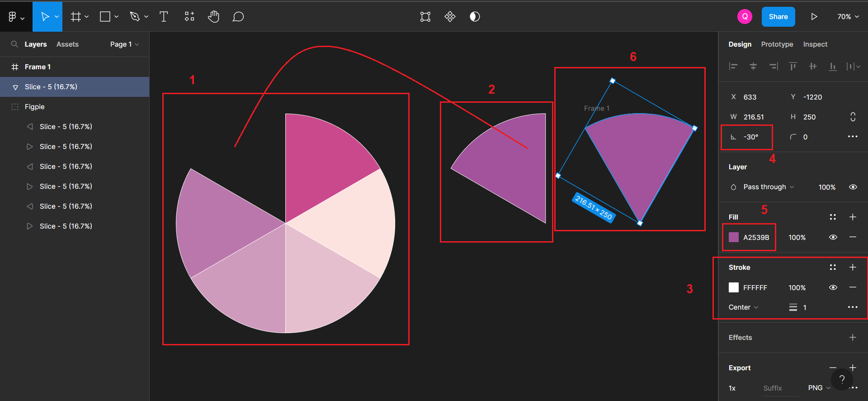Toggle Stroke visibility eye icon
The width and height of the screenshot is (868, 401).
tap(833, 287)
